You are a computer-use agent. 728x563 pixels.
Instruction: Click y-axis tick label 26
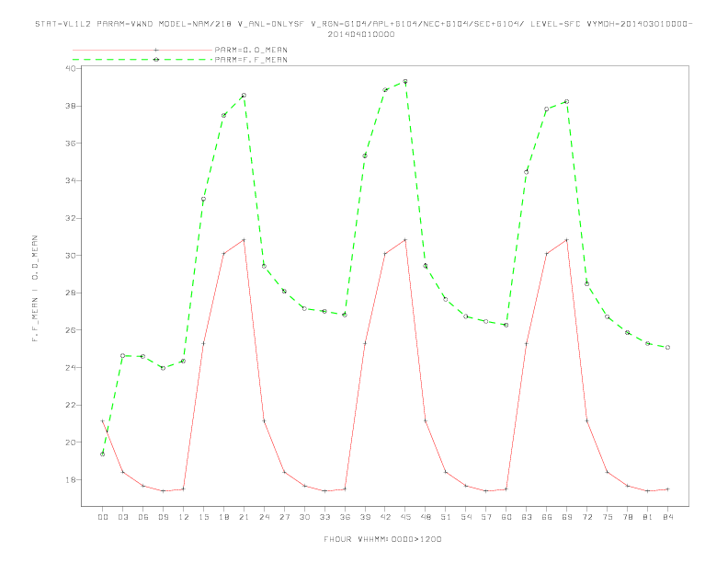pyautogui.click(x=71, y=330)
